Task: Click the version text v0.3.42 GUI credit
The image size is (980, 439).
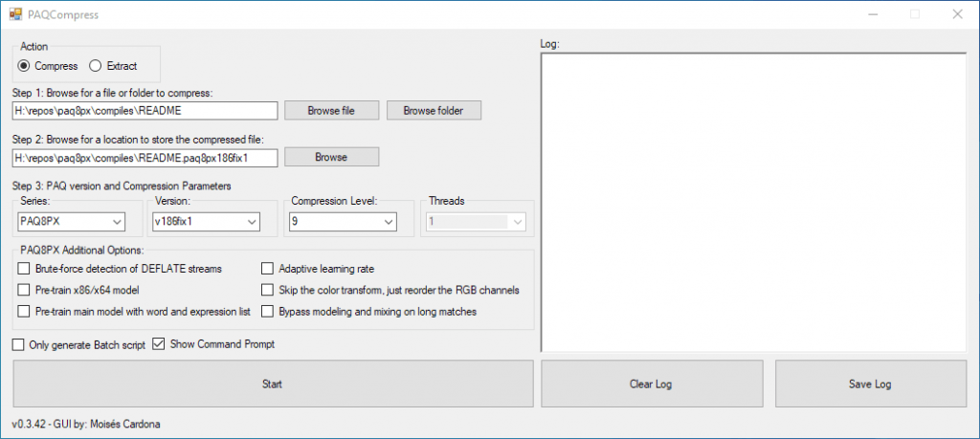Action: click(x=85, y=424)
